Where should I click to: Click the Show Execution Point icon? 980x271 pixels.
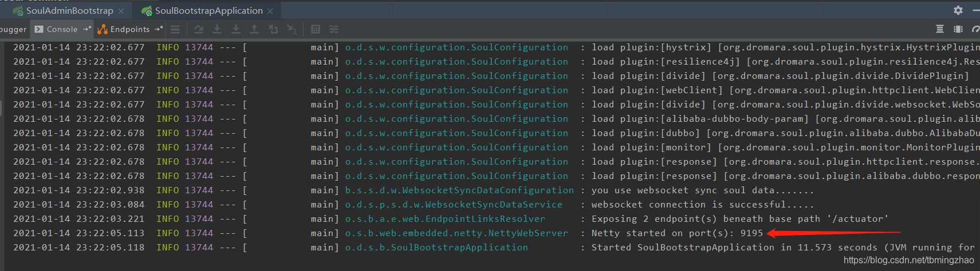pyautogui.click(x=175, y=29)
